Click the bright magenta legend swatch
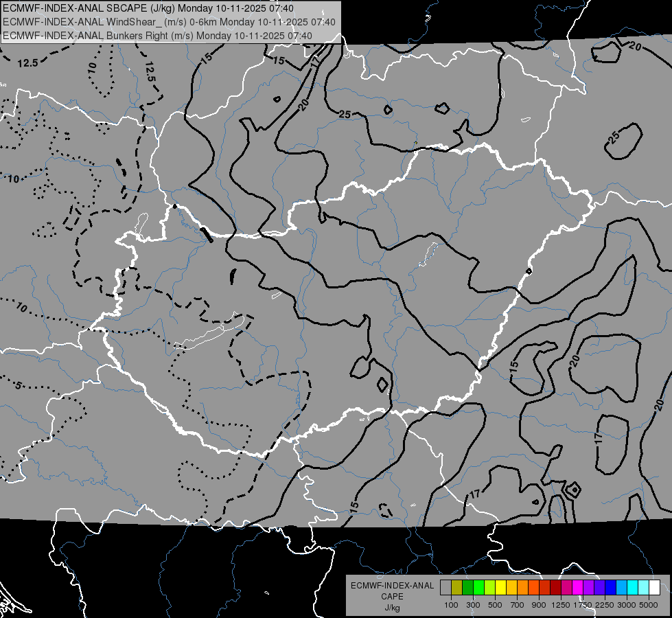Image resolution: width=672 pixels, height=618 pixels. (578, 588)
